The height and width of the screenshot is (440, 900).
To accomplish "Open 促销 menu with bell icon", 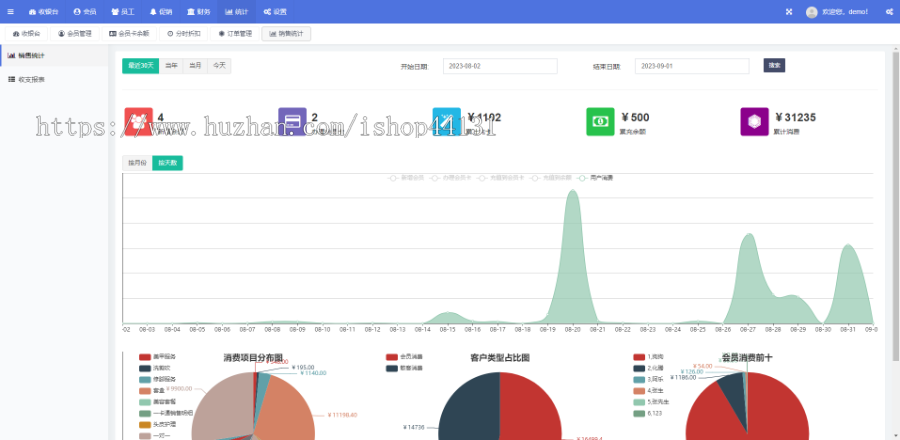I will (x=161, y=11).
